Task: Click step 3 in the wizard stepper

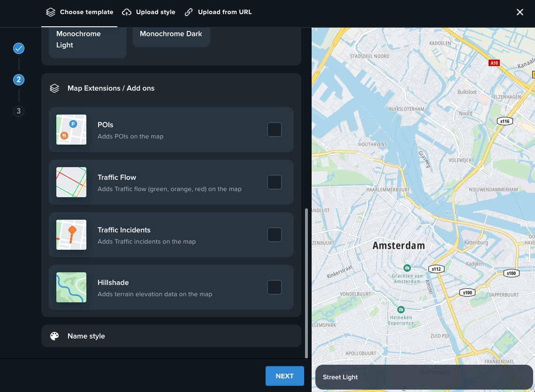Action: pos(19,111)
